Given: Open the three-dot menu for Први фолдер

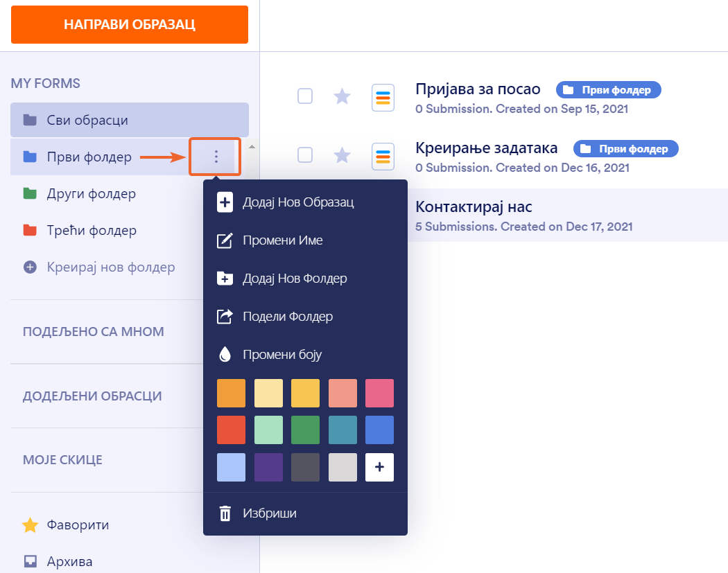Looking at the screenshot, I should [x=216, y=157].
